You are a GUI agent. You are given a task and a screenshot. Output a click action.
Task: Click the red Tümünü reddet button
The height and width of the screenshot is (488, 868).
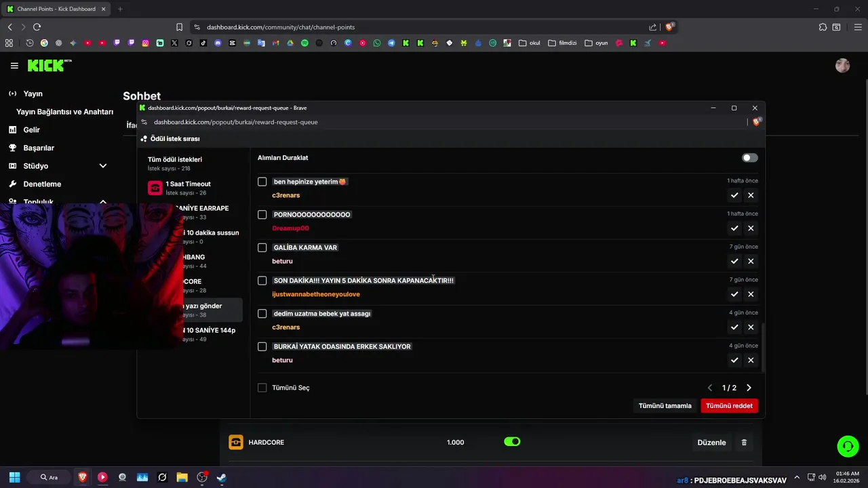pos(729,405)
